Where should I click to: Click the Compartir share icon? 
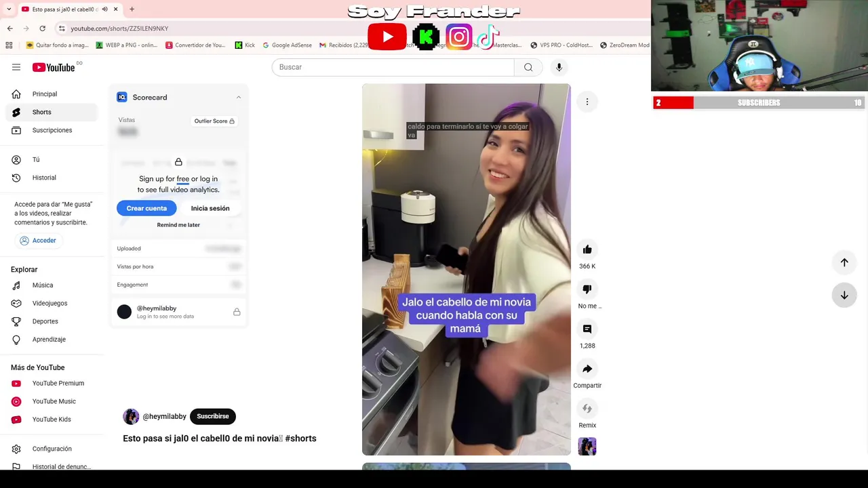tap(587, 369)
